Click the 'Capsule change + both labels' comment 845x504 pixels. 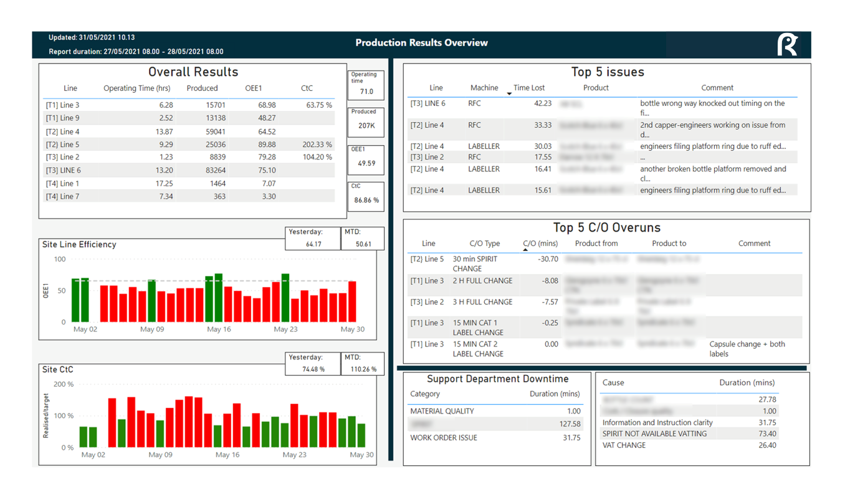pyautogui.click(x=747, y=349)
